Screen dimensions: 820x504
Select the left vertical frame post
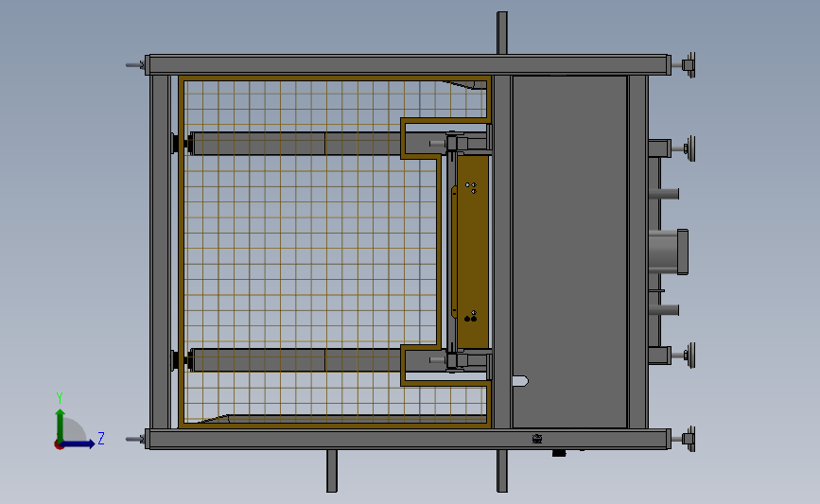click(x=160, y=252)
